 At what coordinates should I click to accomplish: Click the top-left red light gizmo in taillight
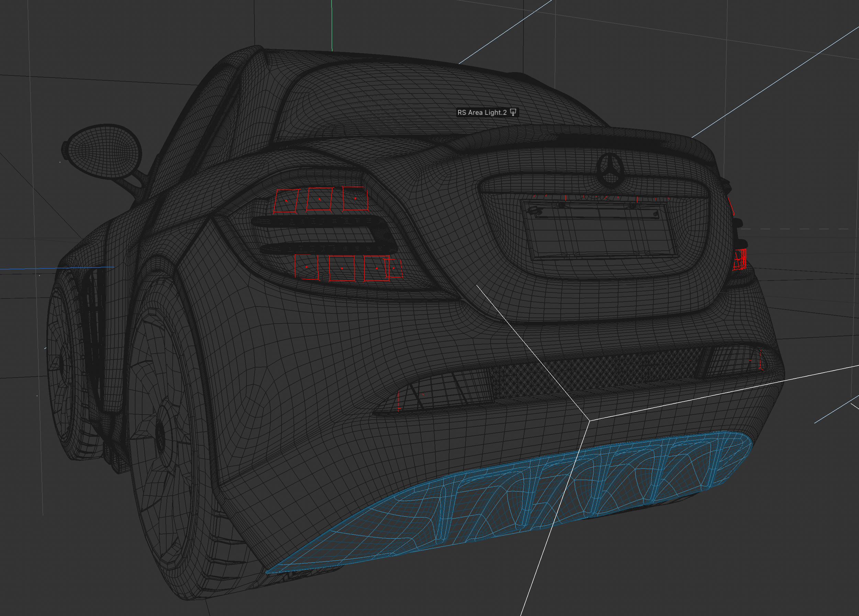[x=286, y=201]
